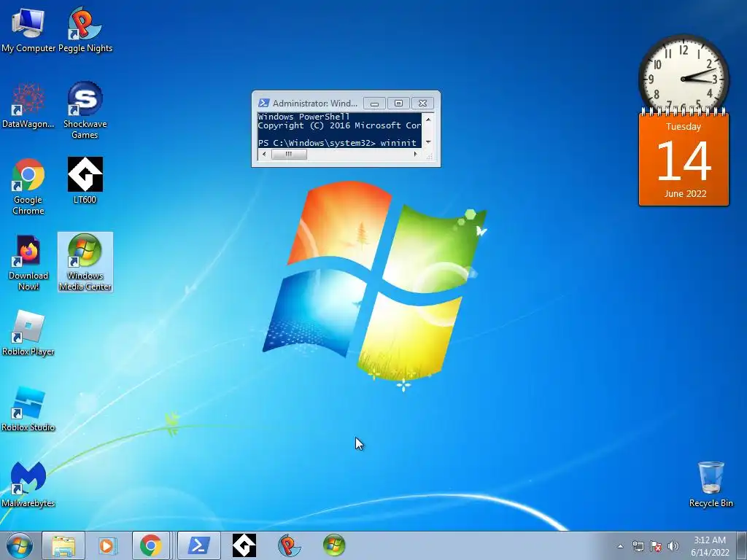Minimize the PowerShell window
Image resolution: width=747 pixels, height=560 pixels.
click(374, 104)
